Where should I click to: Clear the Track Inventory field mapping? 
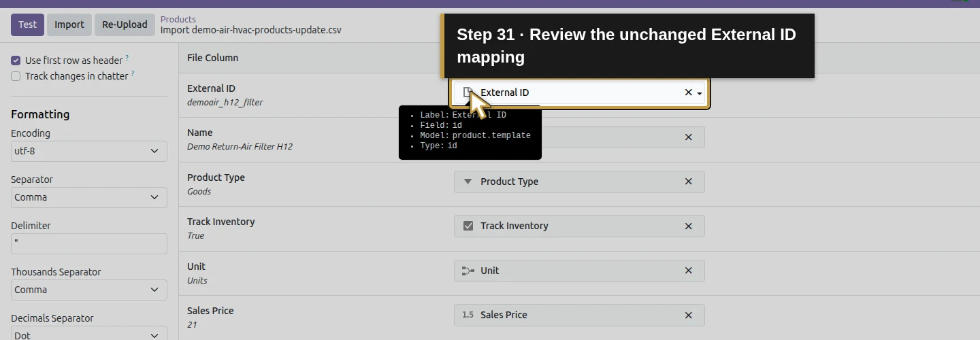[688, 226]
